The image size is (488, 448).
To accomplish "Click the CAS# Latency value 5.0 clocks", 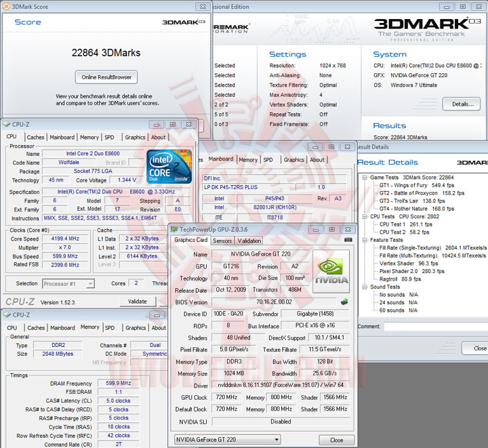I will coord(118,401).
